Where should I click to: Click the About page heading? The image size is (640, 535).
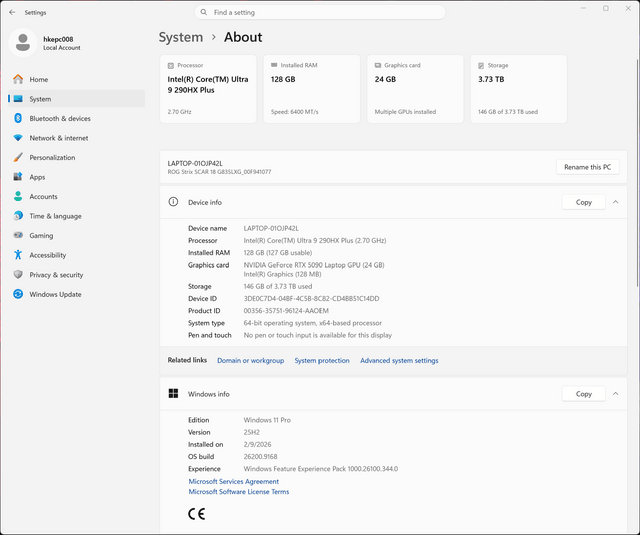click(243, 37)
